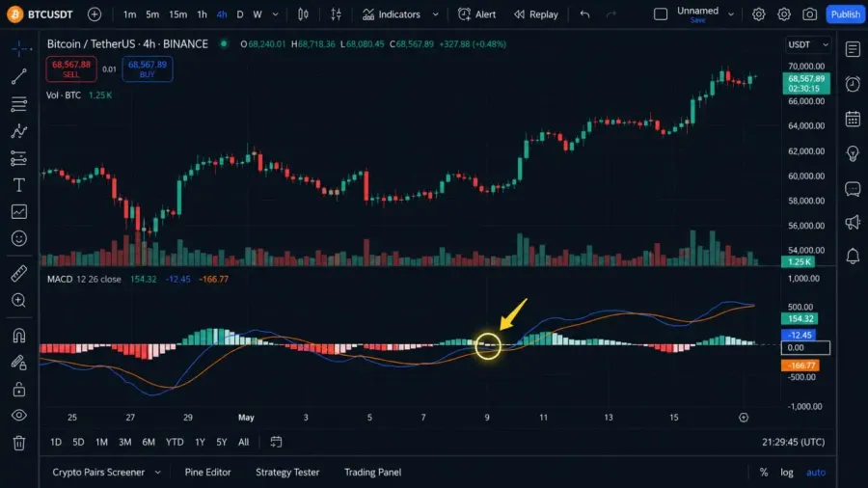Select the 4h timeframe
Viewport: 868px width, 488px height.
tap(222, 14)
